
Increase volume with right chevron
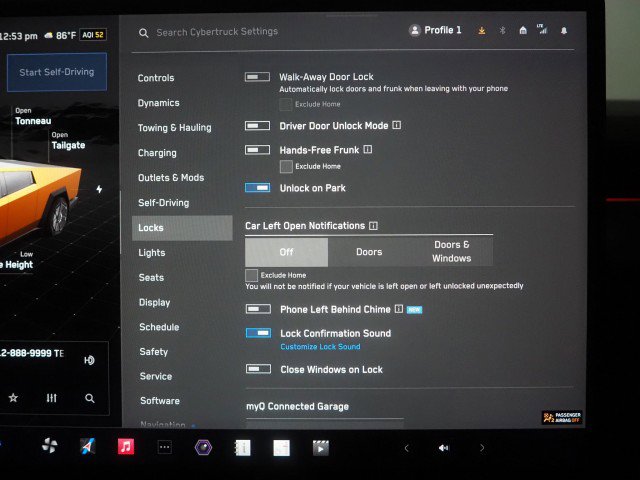pyautogui.click(x=482, y=448)
